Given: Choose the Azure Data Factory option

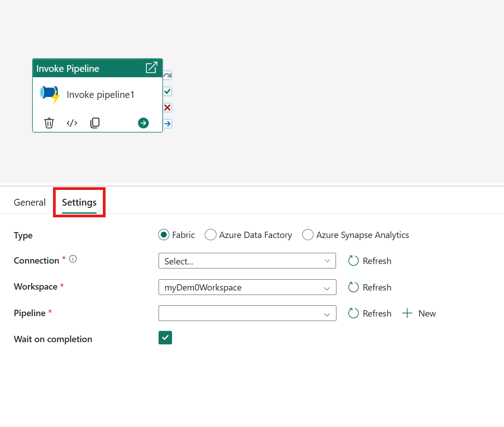Looking at the screenshot, I should pyautogui.click(x=211, y=235).
